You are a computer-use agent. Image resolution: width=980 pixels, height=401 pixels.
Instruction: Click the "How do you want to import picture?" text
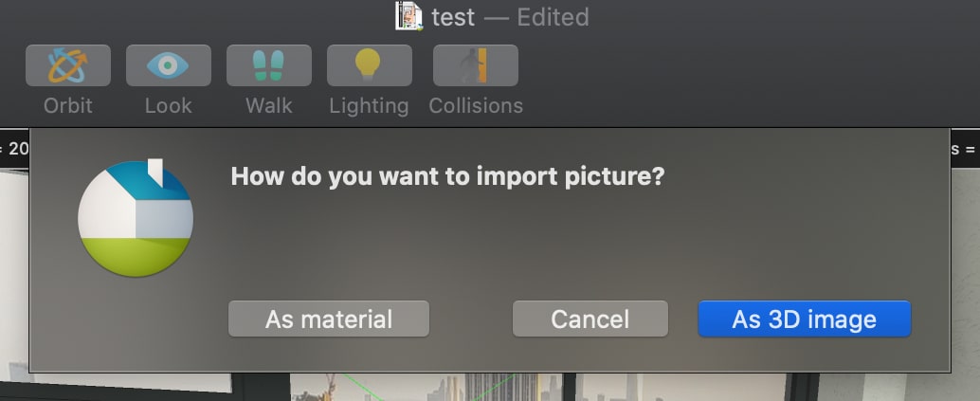pos(447,177)
